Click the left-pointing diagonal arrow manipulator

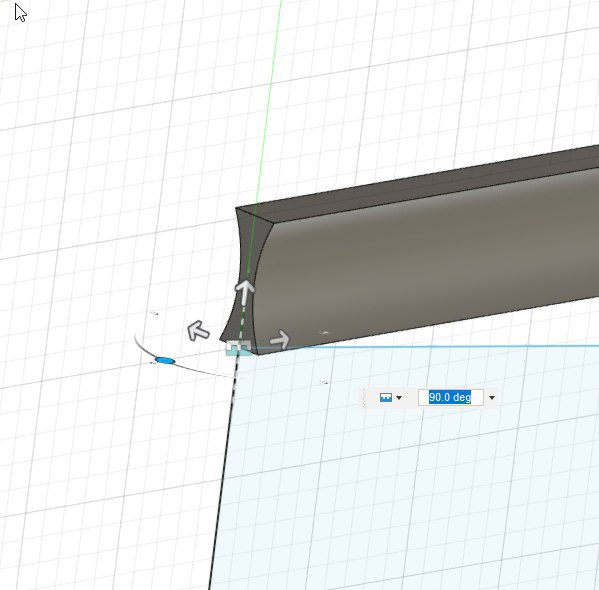198,331
